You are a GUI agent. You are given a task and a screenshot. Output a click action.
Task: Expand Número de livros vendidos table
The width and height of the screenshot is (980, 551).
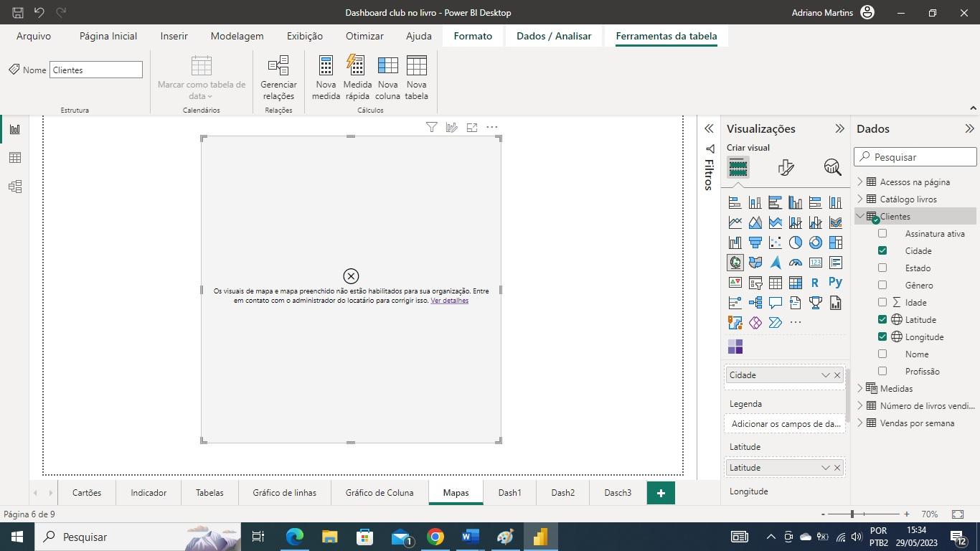[x=860, y=405]
